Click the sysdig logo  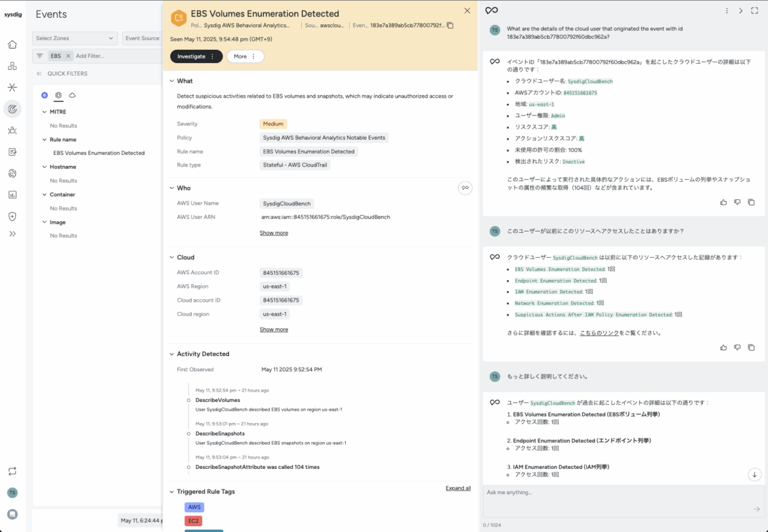(x=12, y=14)
